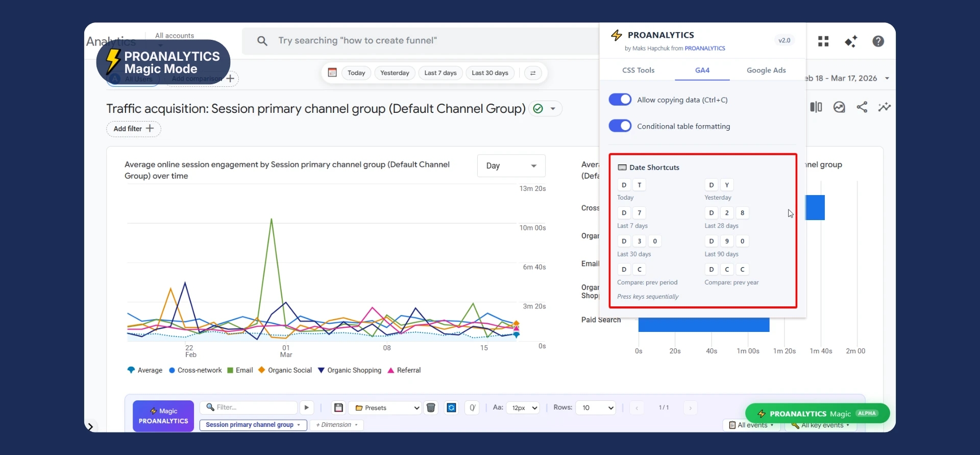Viewport: 980px width, 455px height.
Task: Open the apps grid icon
Action: [x=823, y=41]
